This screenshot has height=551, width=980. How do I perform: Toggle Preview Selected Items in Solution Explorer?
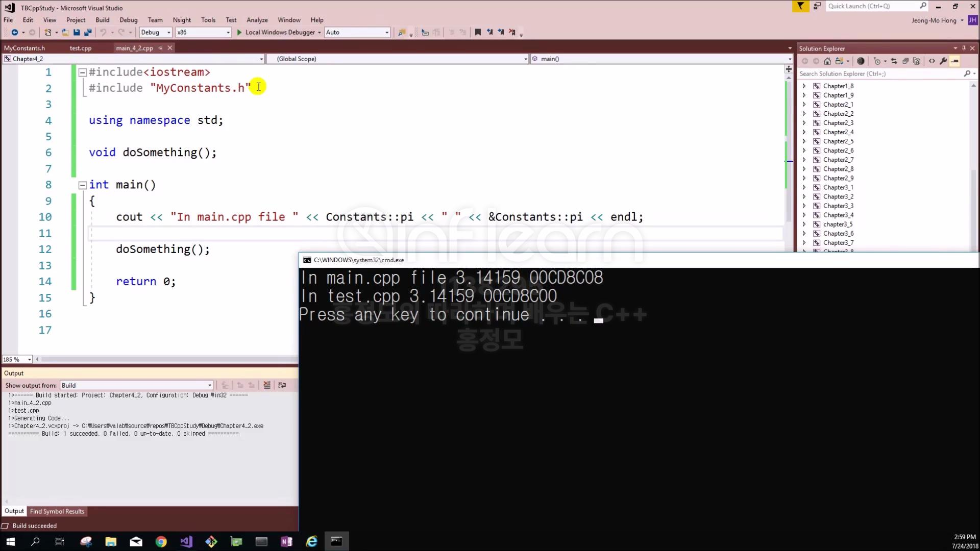click(954, 61)
